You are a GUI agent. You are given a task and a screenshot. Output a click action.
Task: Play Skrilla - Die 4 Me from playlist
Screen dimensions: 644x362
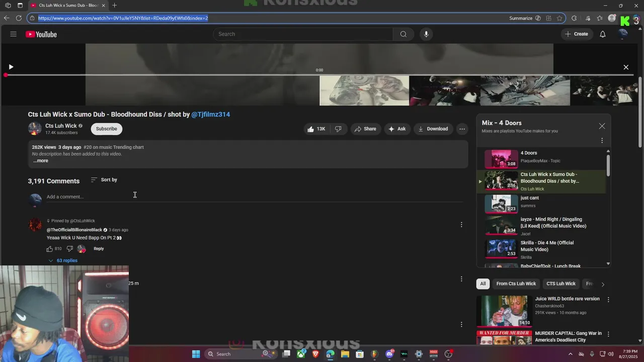pyautogui.click(x=542, y=249)
